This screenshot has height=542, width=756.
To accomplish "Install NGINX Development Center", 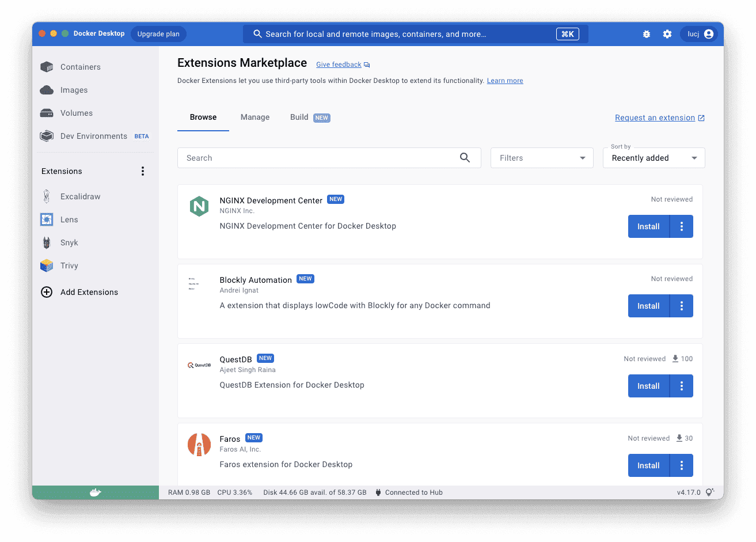I will tap(648, 226).
